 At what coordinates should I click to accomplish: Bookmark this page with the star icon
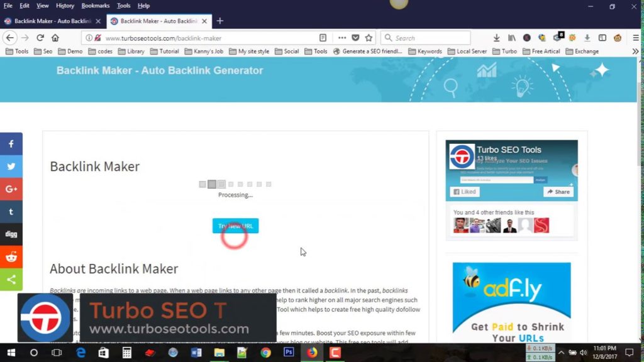[369, 38]
